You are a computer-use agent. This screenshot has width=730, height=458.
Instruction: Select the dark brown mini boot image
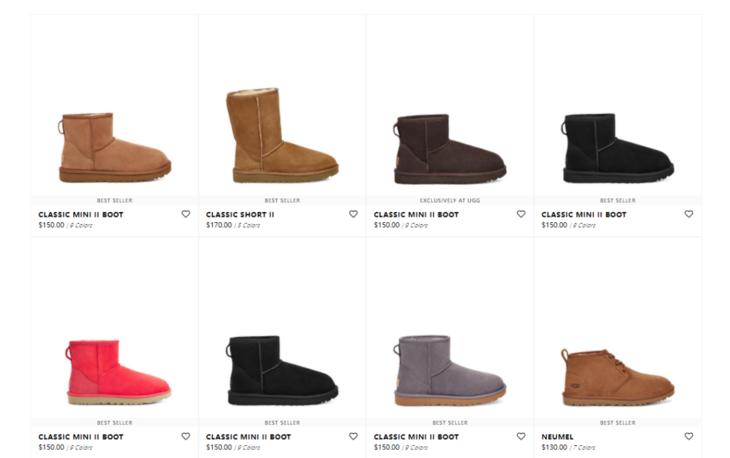tap(450, 148)
